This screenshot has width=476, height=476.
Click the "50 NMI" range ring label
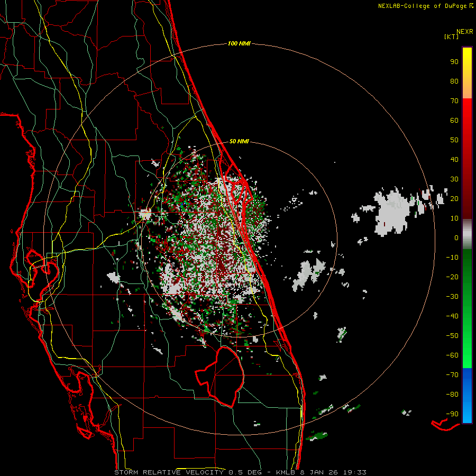pyautogui.click(x=239, y=141)
